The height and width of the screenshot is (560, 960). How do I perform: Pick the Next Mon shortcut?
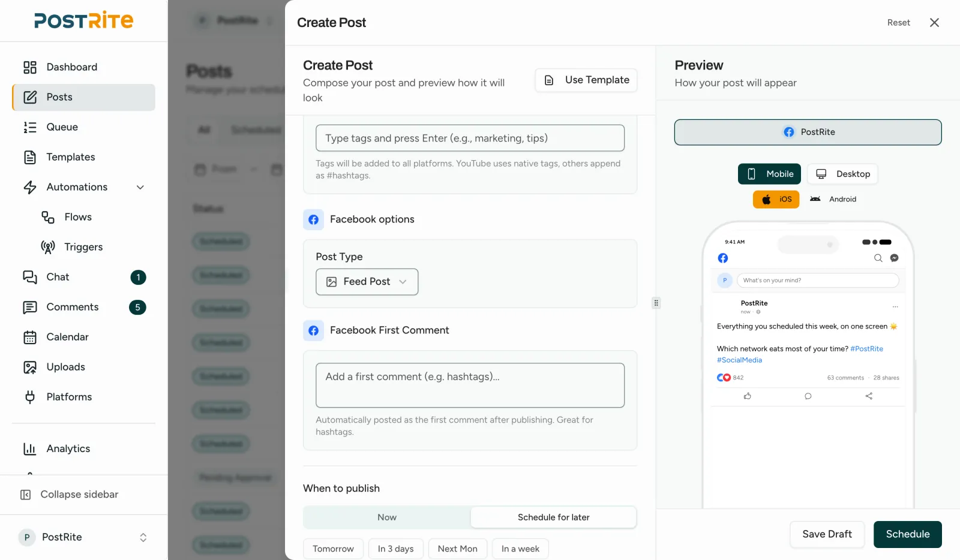coord(458,549)
